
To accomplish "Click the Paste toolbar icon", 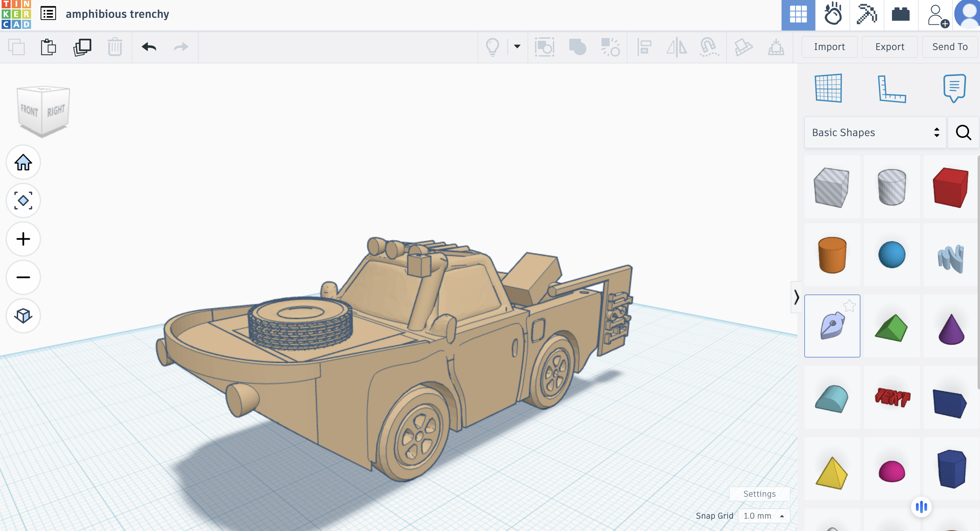I will [48, 47].
